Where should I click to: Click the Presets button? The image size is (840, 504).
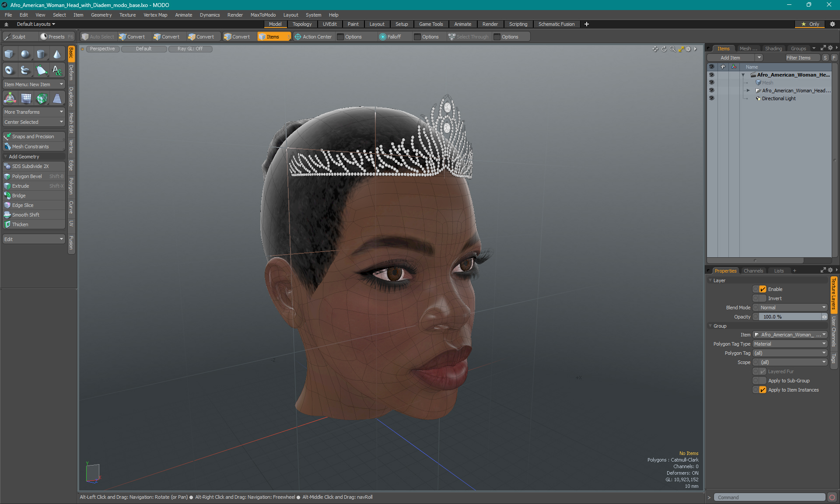tap(56, 37)
